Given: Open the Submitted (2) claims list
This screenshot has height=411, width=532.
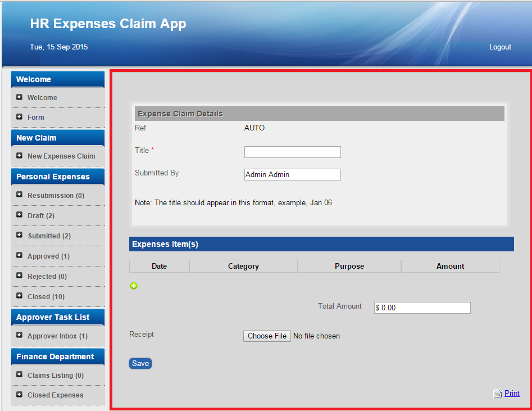Looking at the screenshot, I should [49, 236].
